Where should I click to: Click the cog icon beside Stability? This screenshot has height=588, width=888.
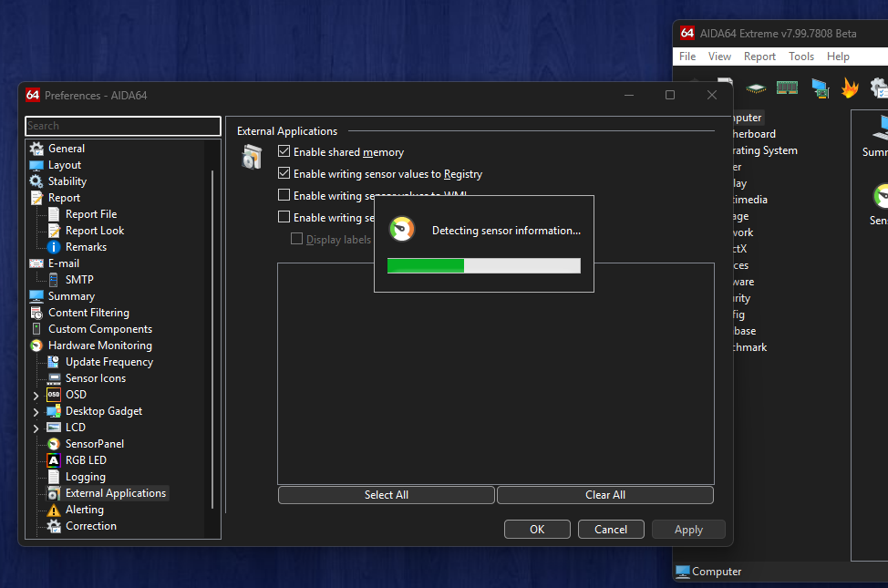pyautogui.click(x=36, y=181)
